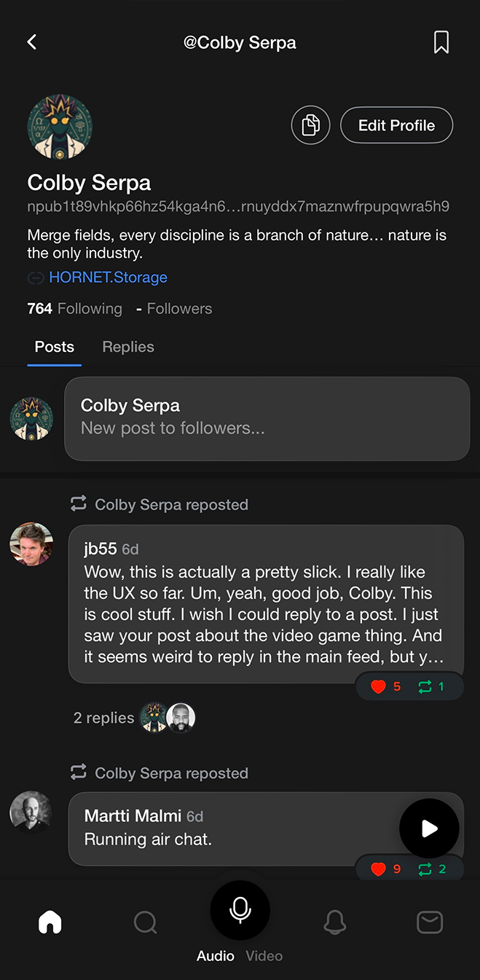480x980 pixels.
Task: Open the 764 Following list
Action: tap(75, 309)
